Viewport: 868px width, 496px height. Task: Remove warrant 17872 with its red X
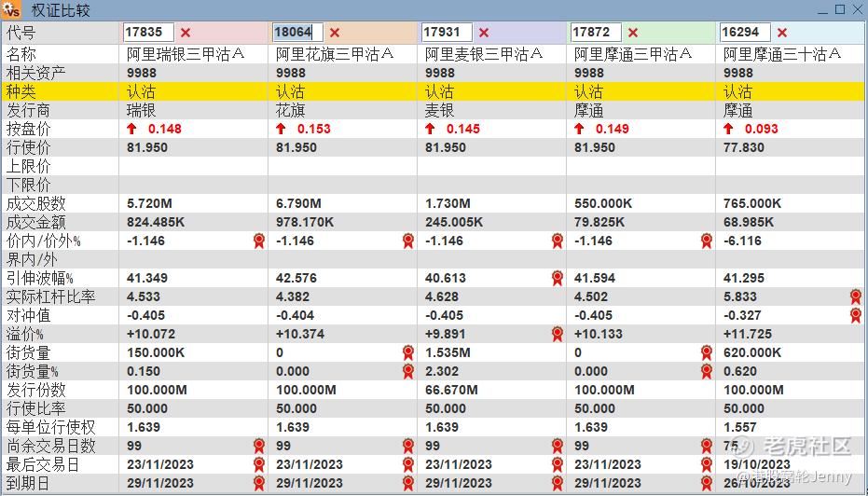pyautogui.click(x=633, y=33)
